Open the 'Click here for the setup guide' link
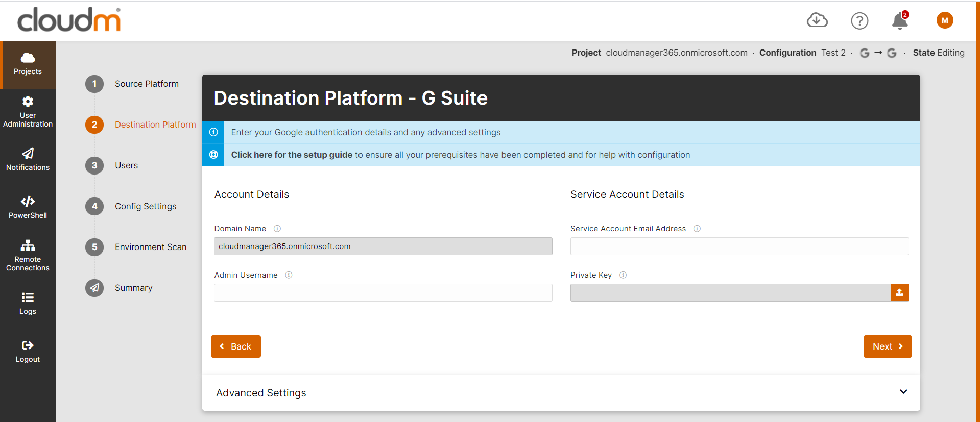Viewport: 980px width, 422px height. (292, 155)
